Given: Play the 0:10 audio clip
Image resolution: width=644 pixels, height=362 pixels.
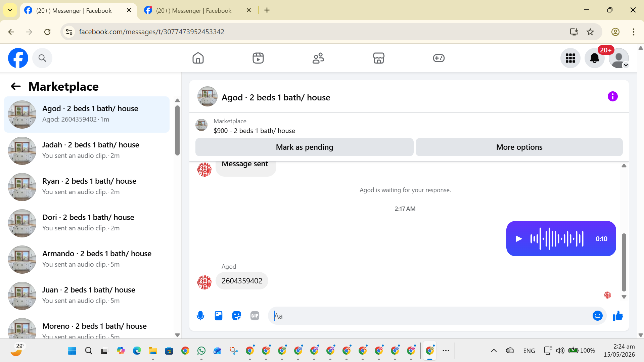Looking at the screenshot, I should click(x=518, y=239).
